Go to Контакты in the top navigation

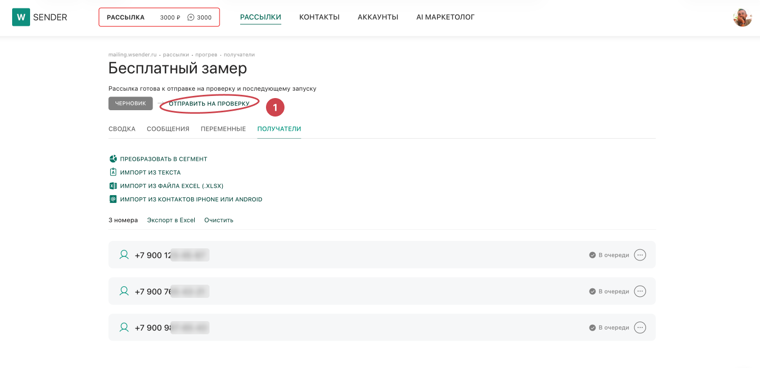coord(319,17)
